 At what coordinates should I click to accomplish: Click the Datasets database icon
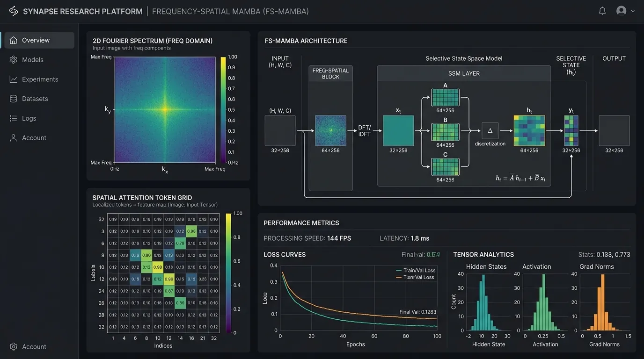point(13,99)
